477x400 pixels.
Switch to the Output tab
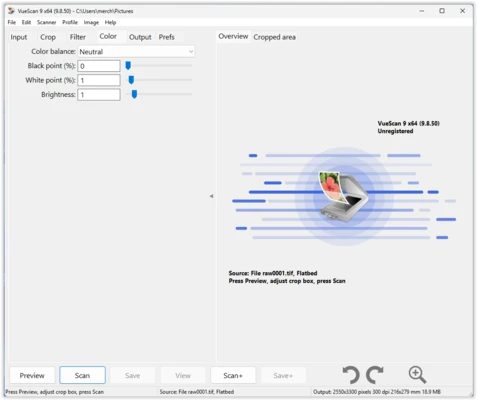(x=140, y=37)
